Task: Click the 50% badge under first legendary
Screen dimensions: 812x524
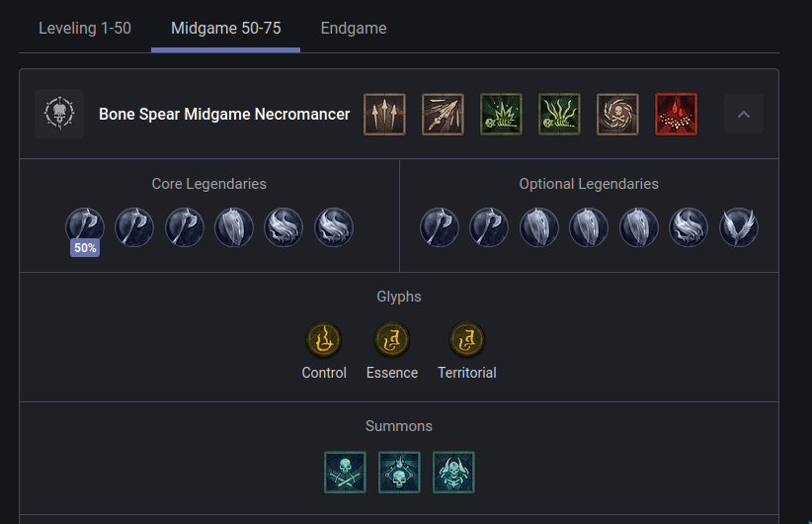Action: [x=85, y=248]
